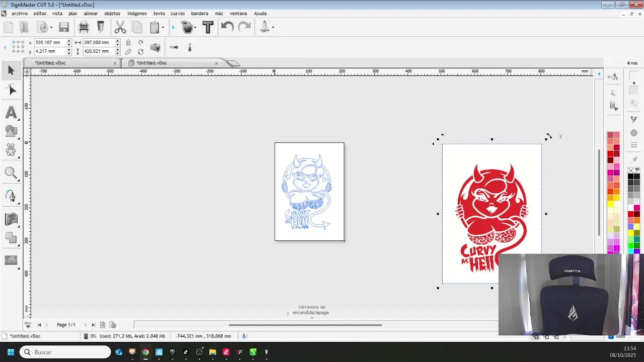Click the vertical mirror arrows icon

tap(190, 47)
